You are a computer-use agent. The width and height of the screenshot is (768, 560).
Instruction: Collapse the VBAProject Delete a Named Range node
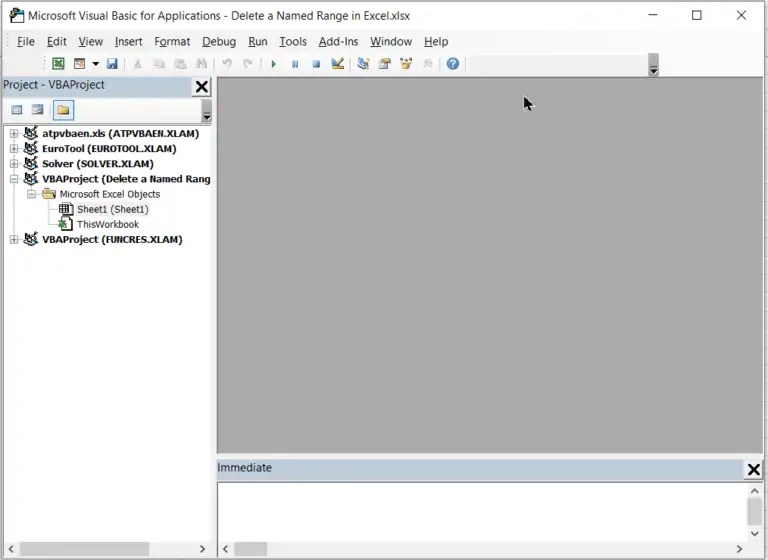[x=14, y=179]
